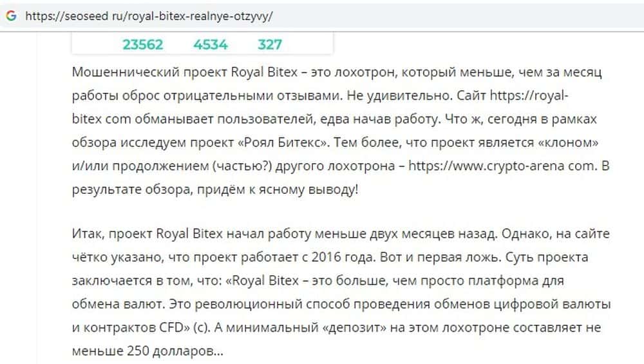The image size is (644, 364).
Task: Click the text 'bitex com обманывает пользователей'
Action: 193,119
